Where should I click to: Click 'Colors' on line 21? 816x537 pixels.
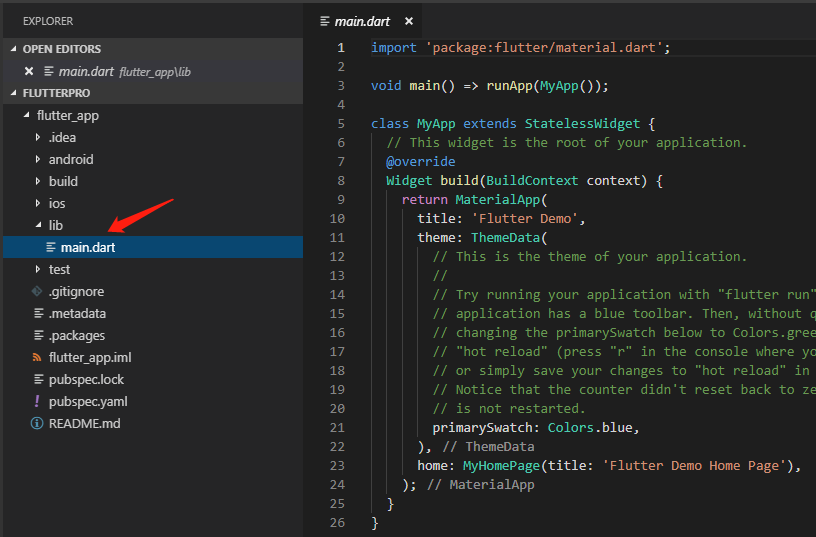(x=570, y=428)
